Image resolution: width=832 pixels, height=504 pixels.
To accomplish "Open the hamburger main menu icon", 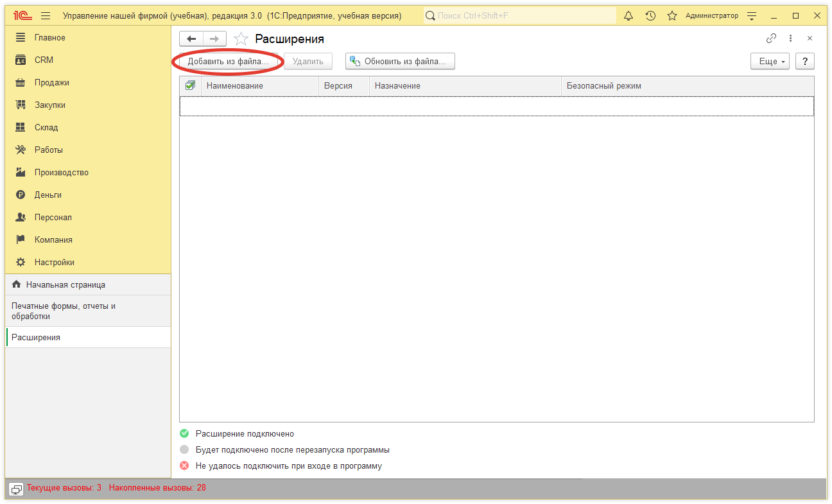I will pyautogui.click(x=46, y=15).
